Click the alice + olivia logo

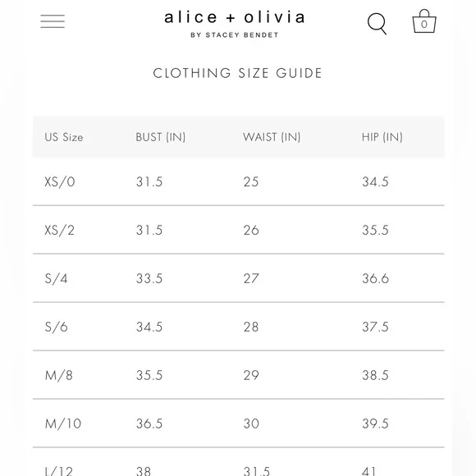pos(235,17)
